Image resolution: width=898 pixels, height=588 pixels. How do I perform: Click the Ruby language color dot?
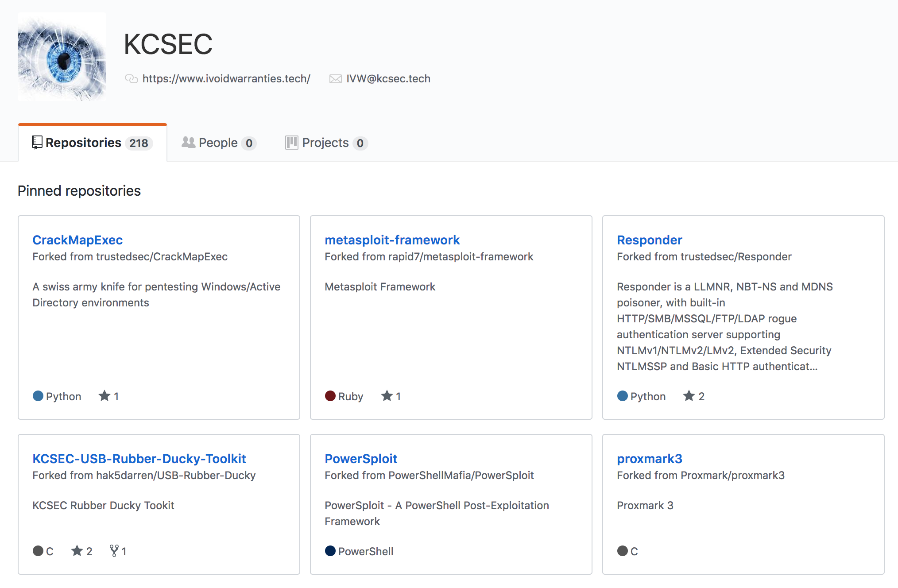point(330,396)
